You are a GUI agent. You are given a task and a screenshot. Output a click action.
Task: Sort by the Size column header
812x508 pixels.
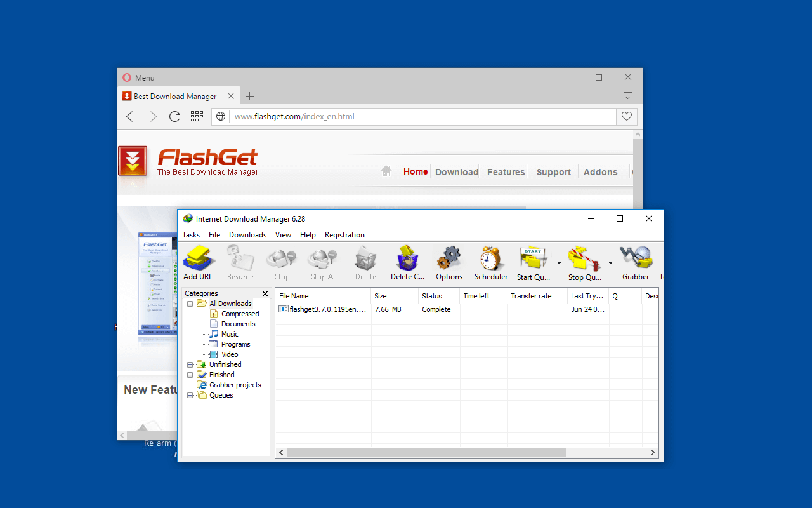click(395, 296)
